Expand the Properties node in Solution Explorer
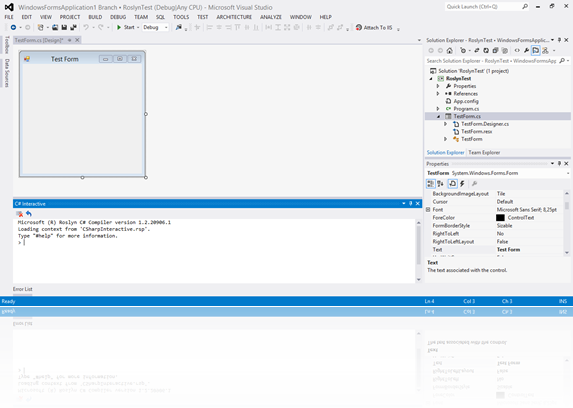The image size is (573, 408). [438, 86]
